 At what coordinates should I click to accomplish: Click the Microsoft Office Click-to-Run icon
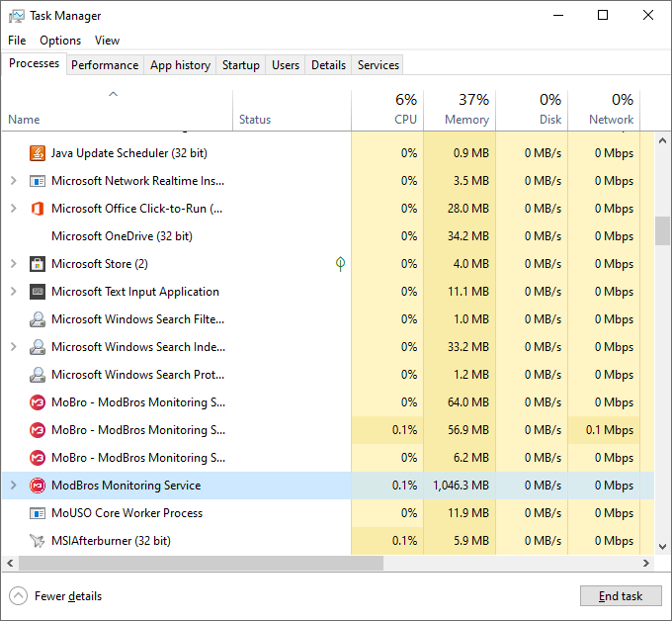tap(38, 209)
